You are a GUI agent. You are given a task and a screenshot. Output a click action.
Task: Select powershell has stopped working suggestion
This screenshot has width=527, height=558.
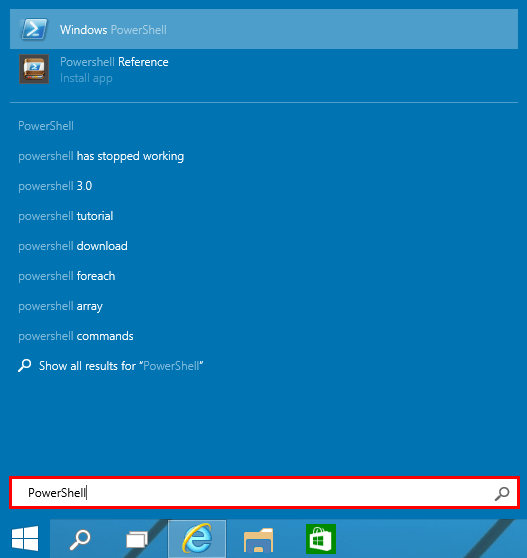[x=101, y=156]
